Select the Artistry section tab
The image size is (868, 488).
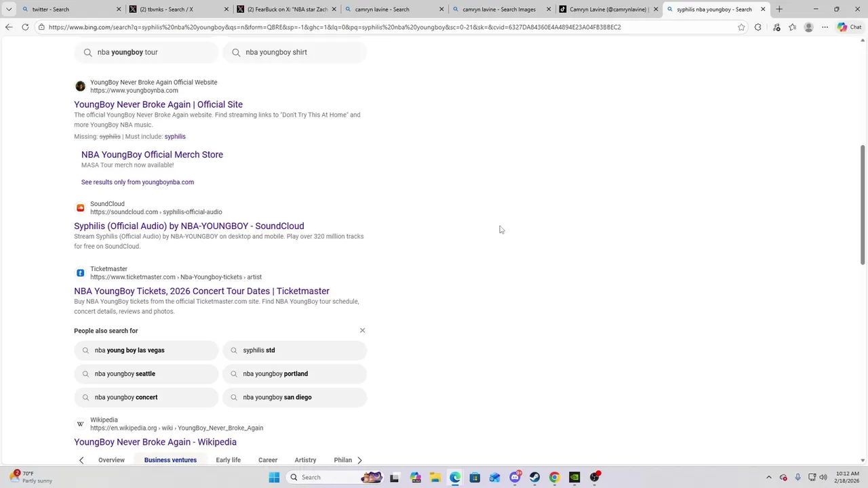pos(305,460)
